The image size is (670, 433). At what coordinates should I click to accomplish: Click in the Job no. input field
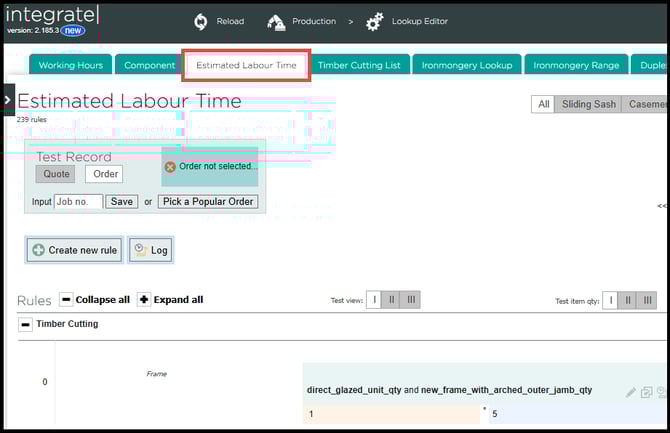point(78,201)
